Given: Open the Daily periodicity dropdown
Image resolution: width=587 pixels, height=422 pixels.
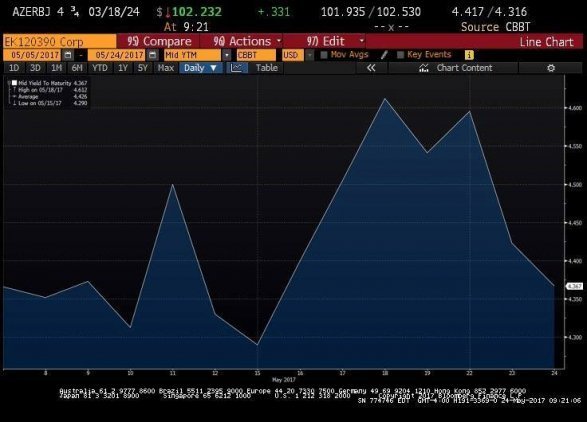Looking at the screenshot, I should [201, 68].
